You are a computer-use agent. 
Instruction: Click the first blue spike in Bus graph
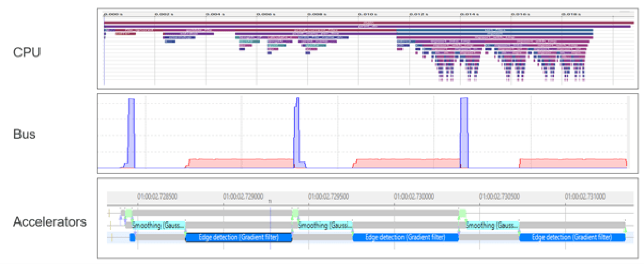[131, 133]
